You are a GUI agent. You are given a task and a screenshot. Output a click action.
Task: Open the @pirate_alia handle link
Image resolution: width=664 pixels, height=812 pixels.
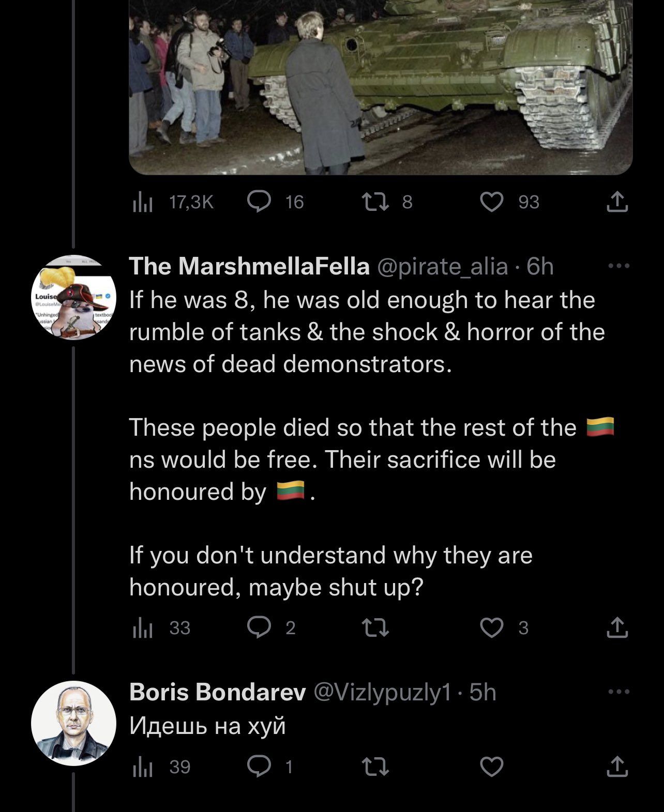point(442,267)
